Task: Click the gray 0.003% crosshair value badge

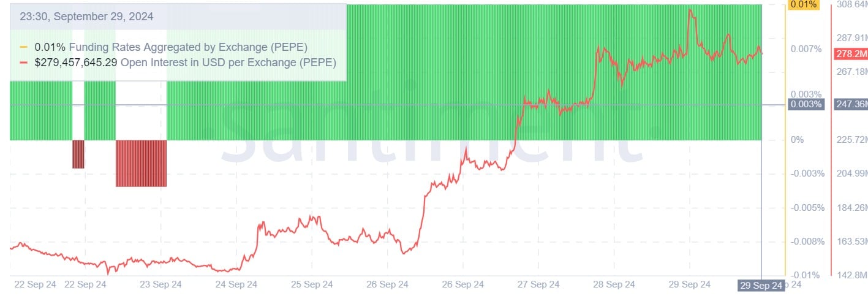Action: click(806, 104)
